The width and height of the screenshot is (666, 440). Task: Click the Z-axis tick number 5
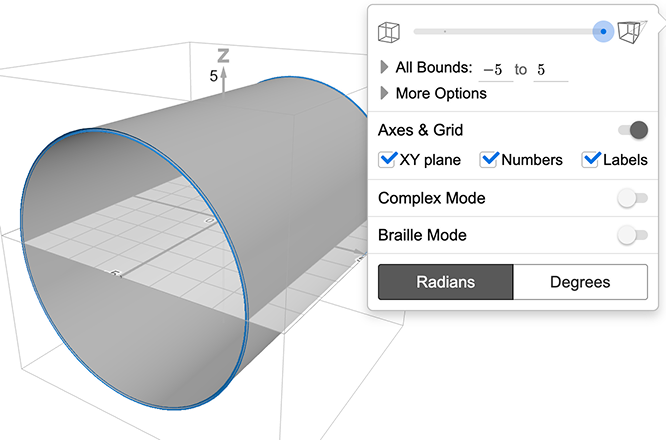pos(213,76)
